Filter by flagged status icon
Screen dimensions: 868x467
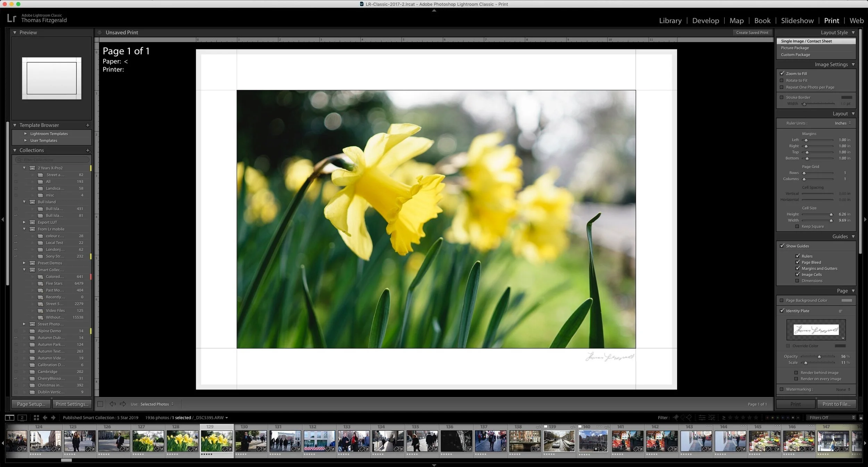(676, 418)
